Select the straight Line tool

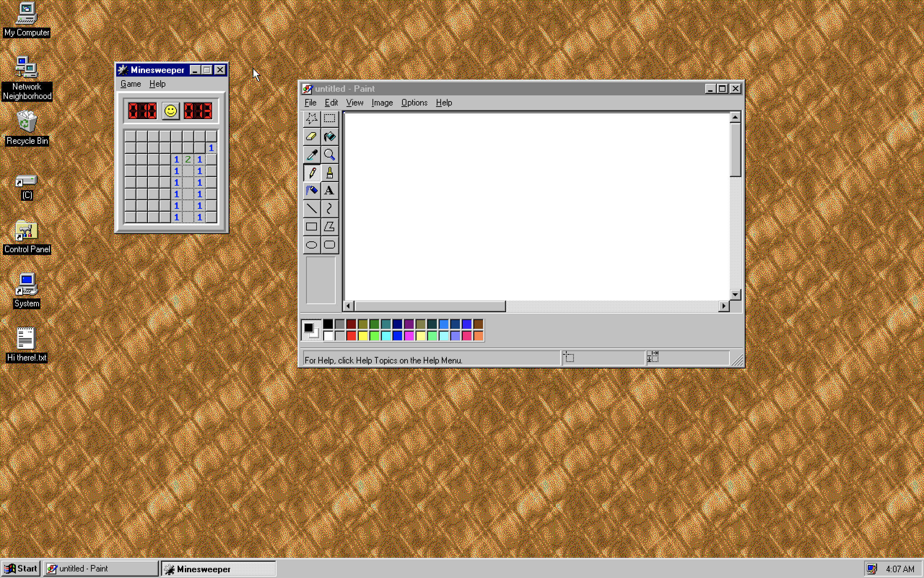311,209
